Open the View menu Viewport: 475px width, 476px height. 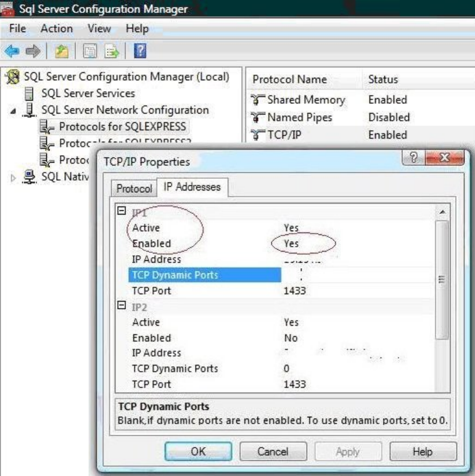tap(99, 28)
